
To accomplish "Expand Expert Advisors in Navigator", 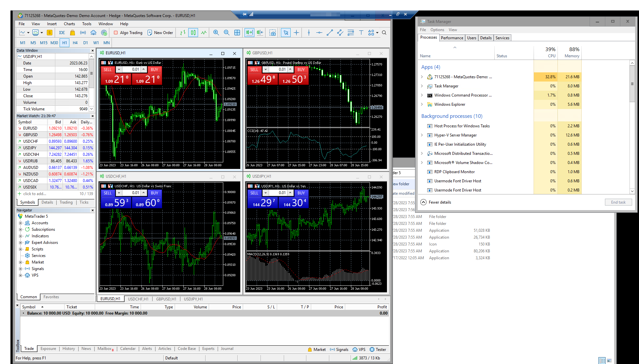I will [x=20, y=243].
